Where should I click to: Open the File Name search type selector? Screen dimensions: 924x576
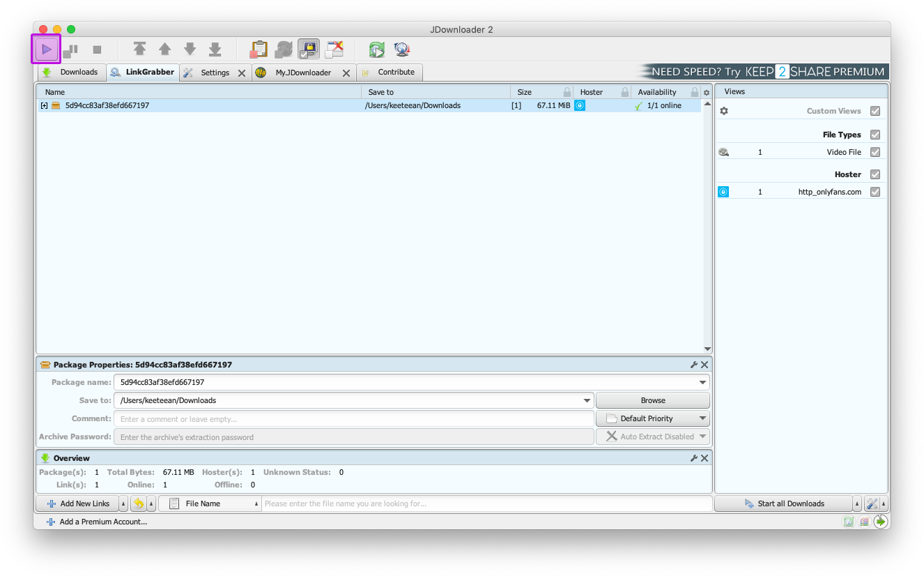tap(210, 503)
